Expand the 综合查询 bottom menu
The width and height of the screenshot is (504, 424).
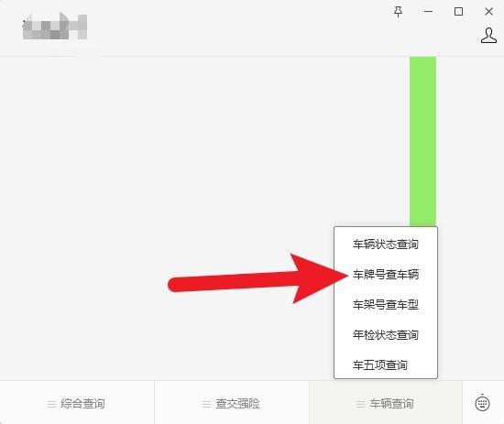(77, 404)
